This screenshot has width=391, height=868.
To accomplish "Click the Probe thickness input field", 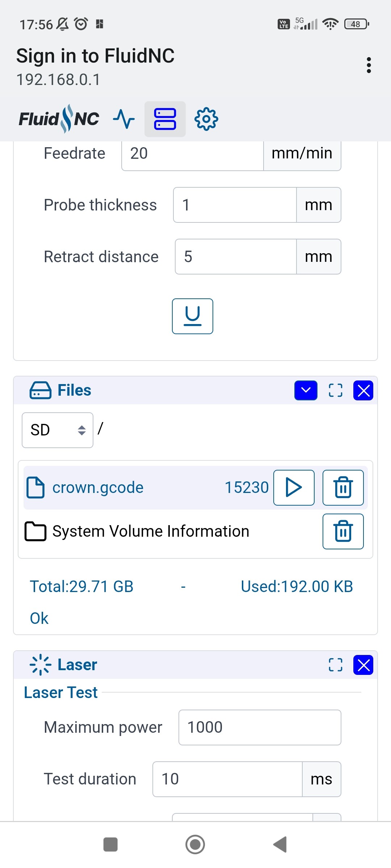I will tap(235, 205).
